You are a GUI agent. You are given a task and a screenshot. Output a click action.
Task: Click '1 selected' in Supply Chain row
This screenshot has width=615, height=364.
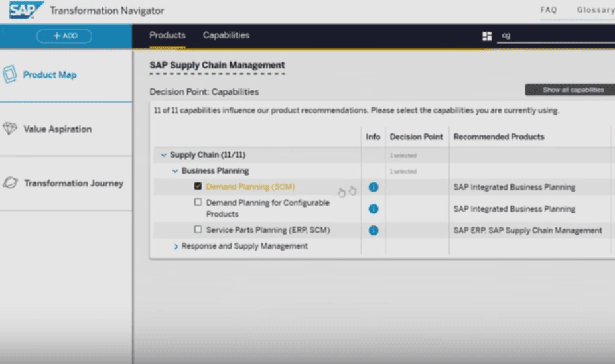pos(403,156)
